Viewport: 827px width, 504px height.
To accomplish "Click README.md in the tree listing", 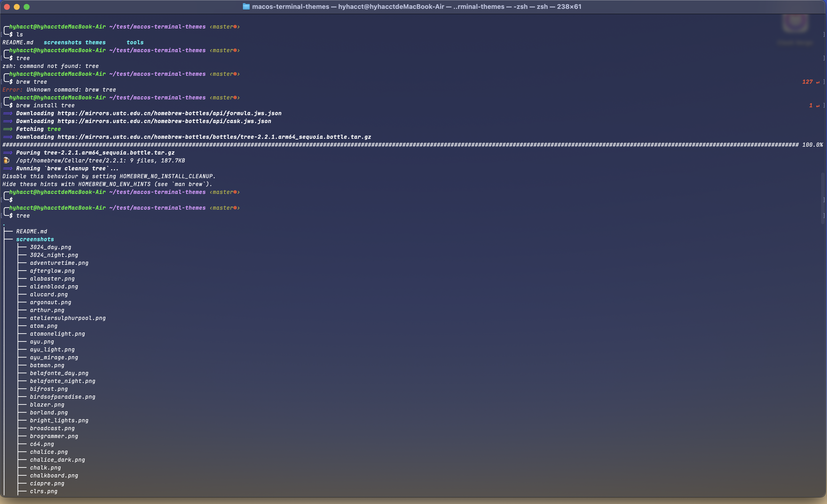I will (32, 231).
